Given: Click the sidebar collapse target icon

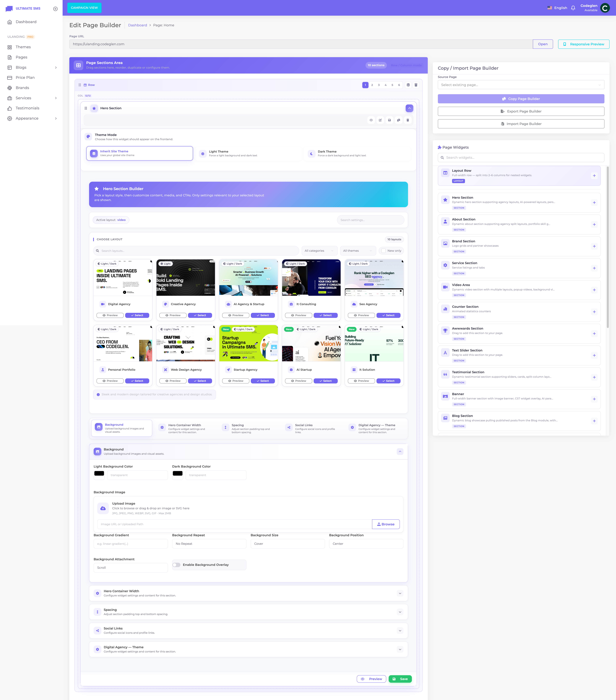Looking at the screenshot, I should tap(55, 9).
